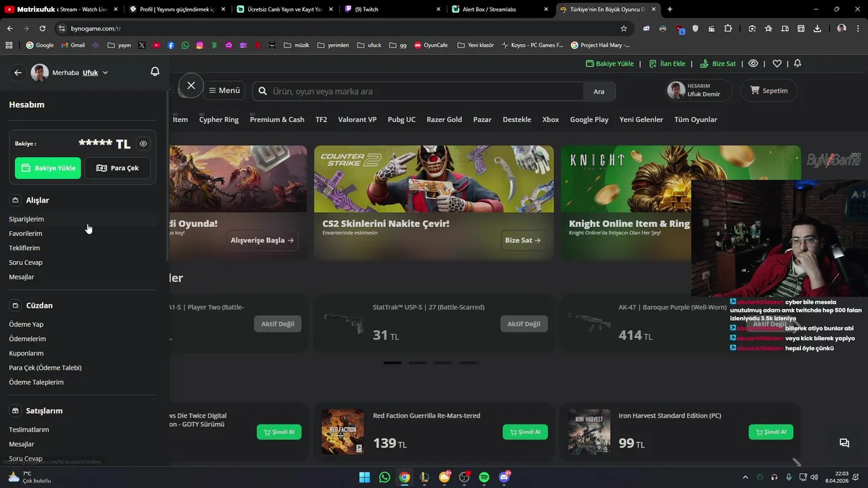The height and width of the screenshot is (488, 868).
Task: Open the yerimleri bookmarks folder
Action: coord(333,45)
